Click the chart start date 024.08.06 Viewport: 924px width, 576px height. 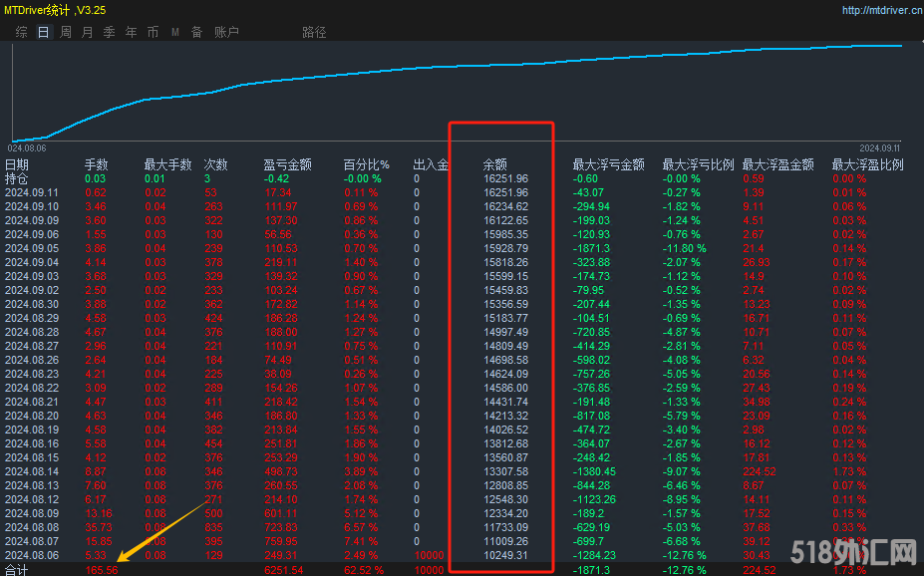pos(27,148)
